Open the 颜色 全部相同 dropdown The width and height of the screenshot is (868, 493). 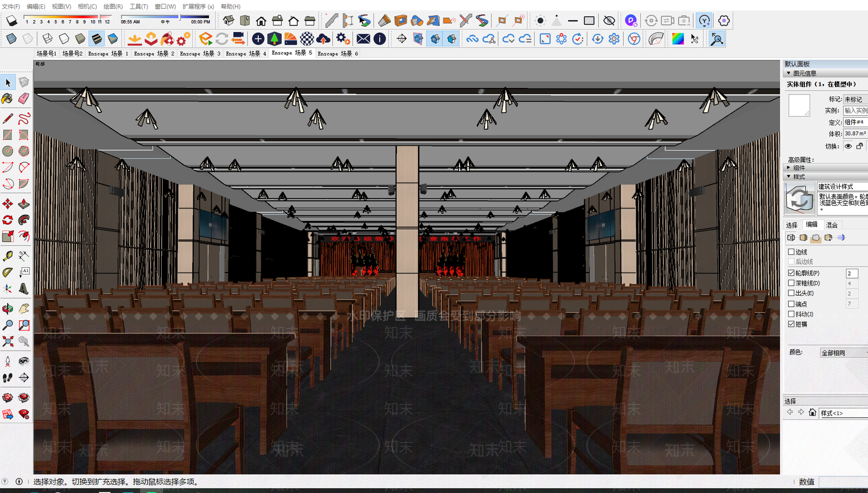point(844,353)
